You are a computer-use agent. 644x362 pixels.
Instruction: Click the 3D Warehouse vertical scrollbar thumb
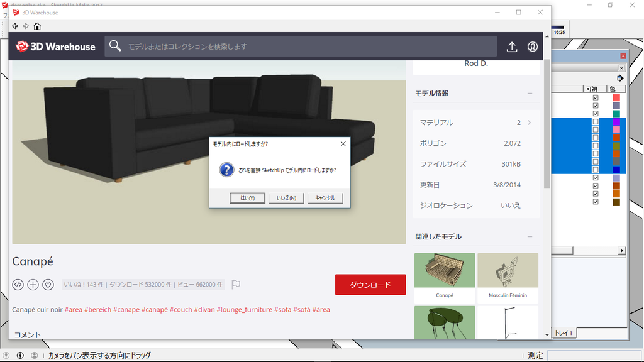(x=547, y=123)
